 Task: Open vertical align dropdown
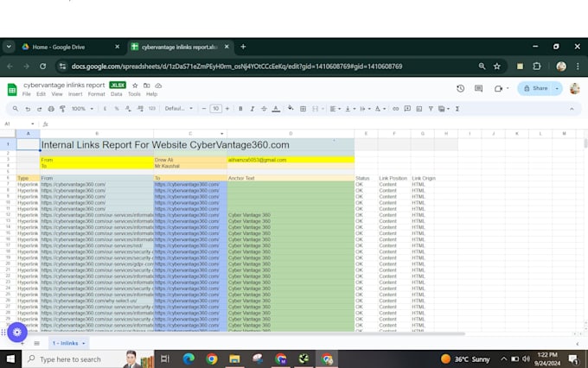pyautogui.click(x=350, y=109)
